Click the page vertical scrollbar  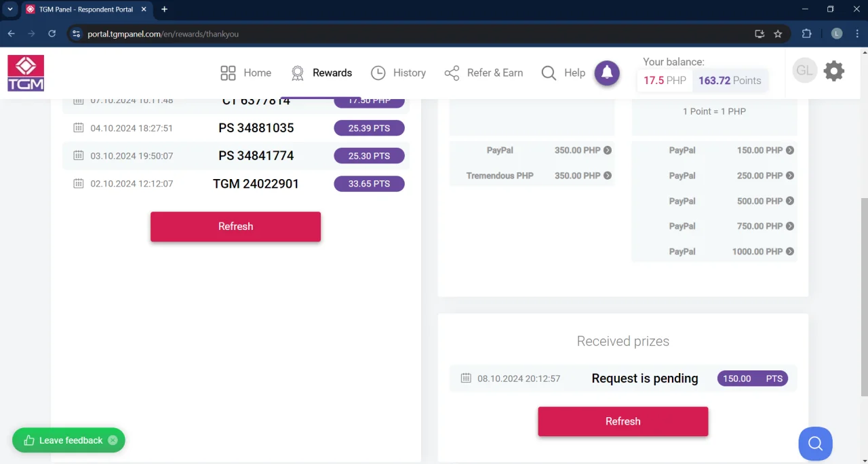pos(864,296)
